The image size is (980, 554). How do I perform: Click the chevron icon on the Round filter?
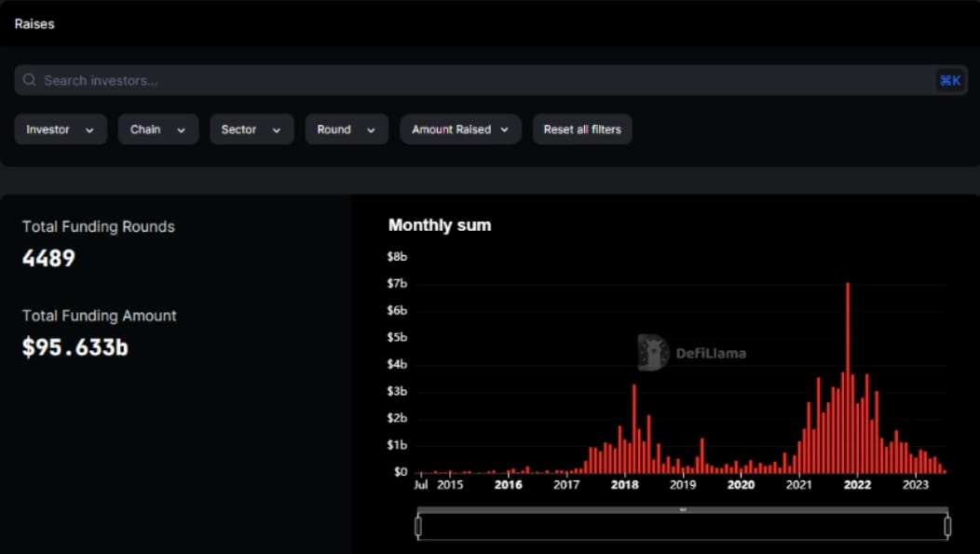(x=372, y=129)
